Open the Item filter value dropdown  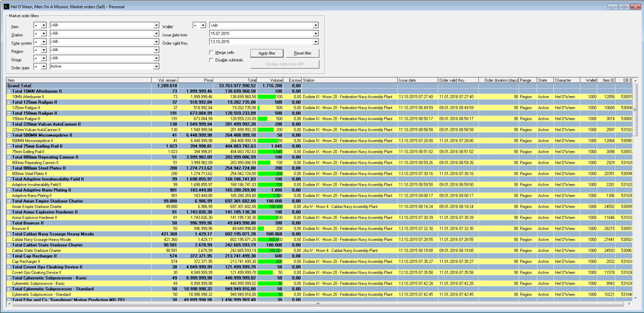[x=156, y=25]
